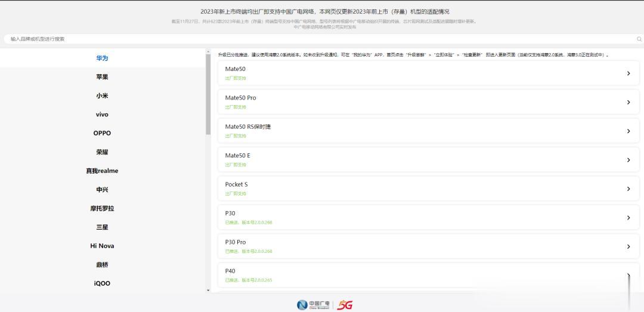
Task: Select the 苹果 brand tab
Action: pyautogui.click(x=103, y=77)
